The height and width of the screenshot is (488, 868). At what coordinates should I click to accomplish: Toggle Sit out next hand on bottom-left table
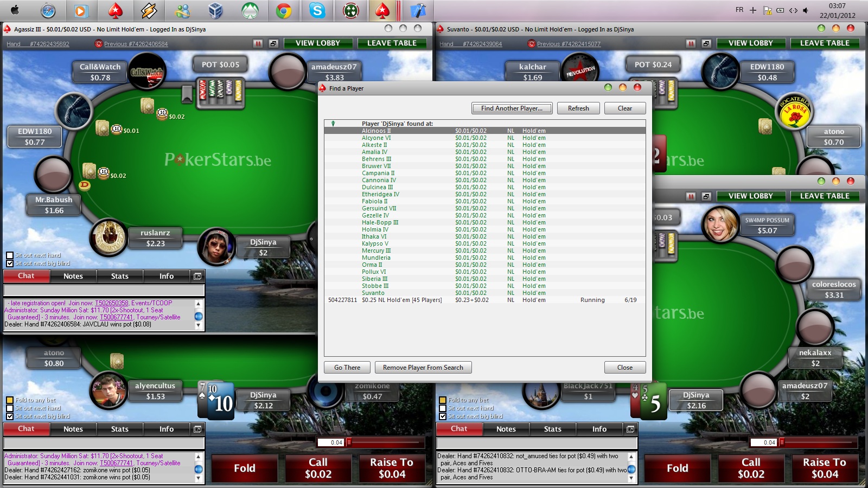point(10,408)
